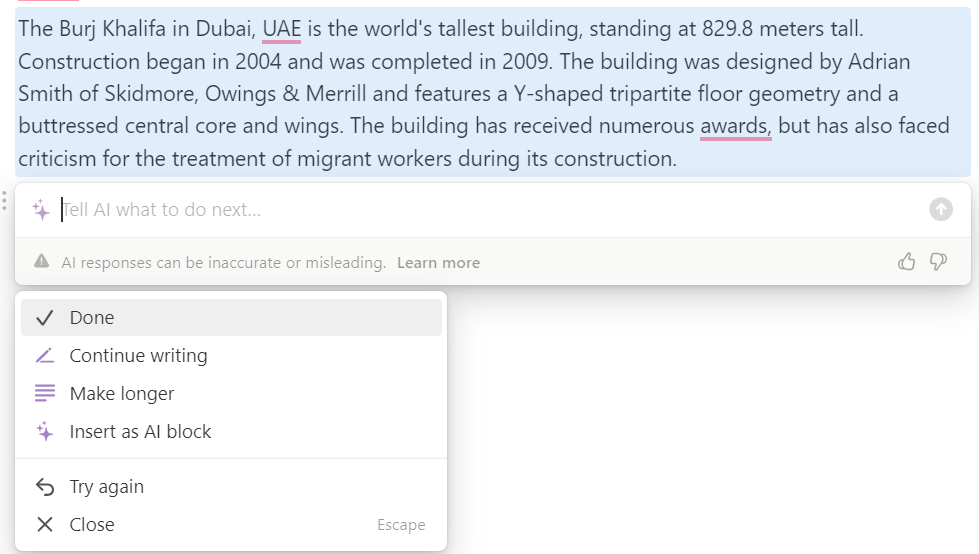979x554 pixels.
Task: Select Try again to regenerate response
Action: [232, 487]
